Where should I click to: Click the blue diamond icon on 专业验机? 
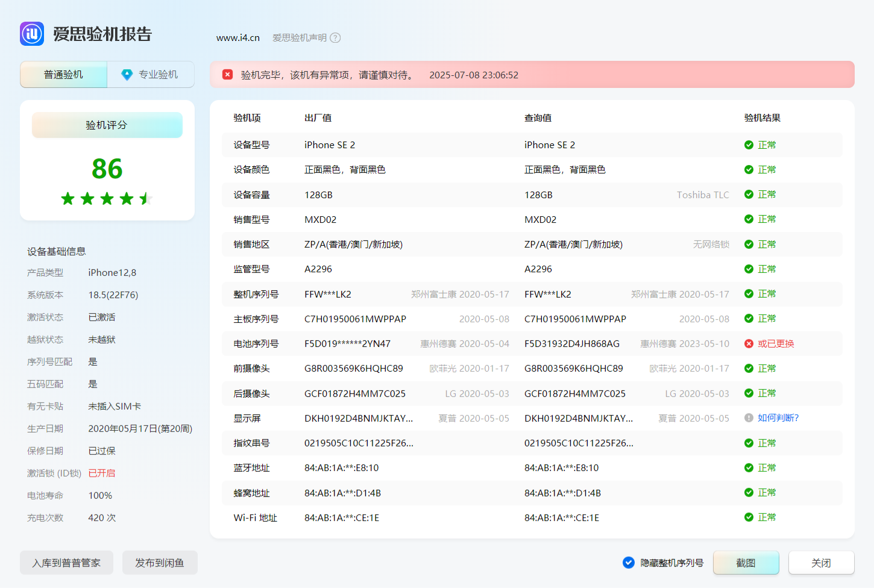(127, 75)
